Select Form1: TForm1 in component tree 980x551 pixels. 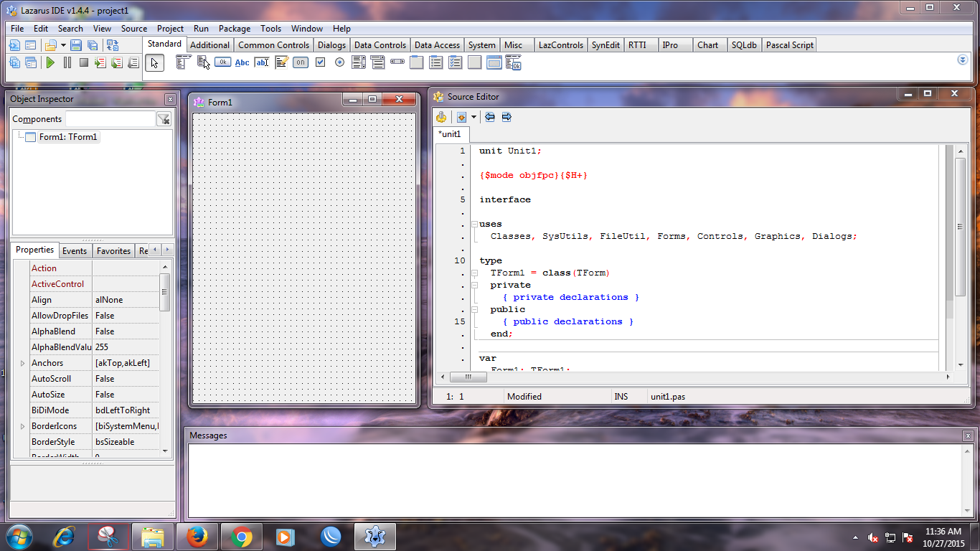68,137
